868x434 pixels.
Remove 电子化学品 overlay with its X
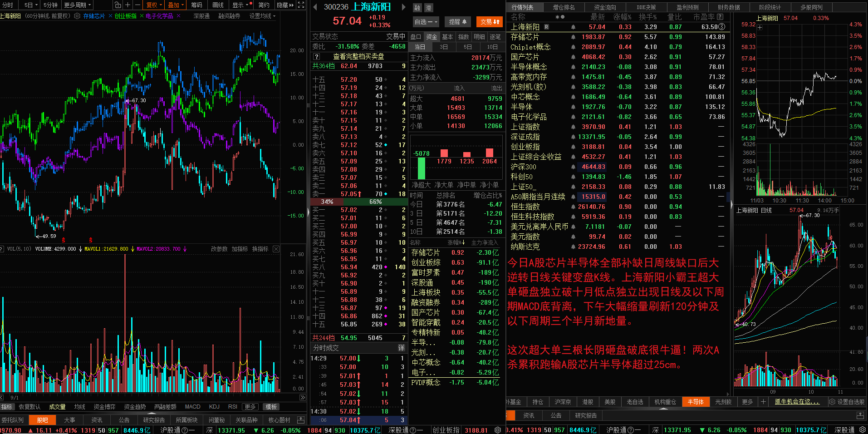[178, 16]
